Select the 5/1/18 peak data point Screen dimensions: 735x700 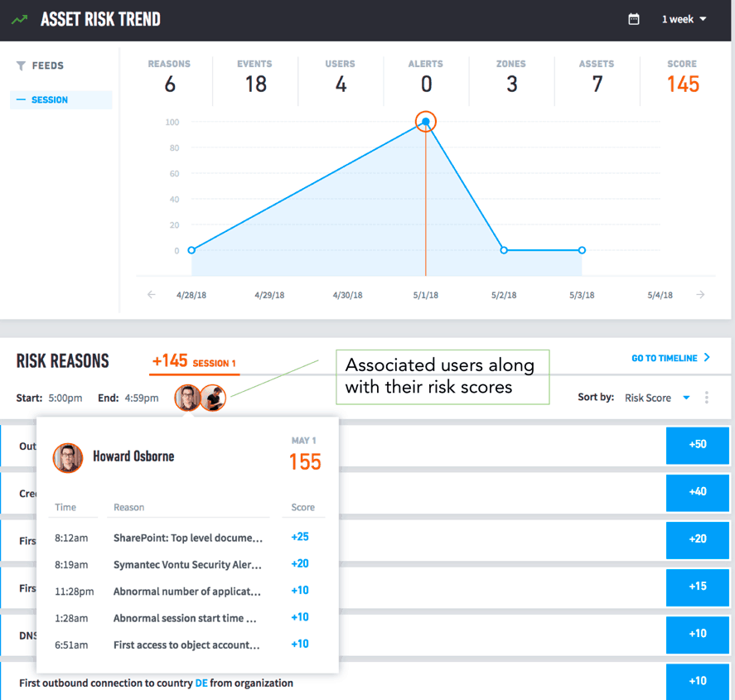426,122
